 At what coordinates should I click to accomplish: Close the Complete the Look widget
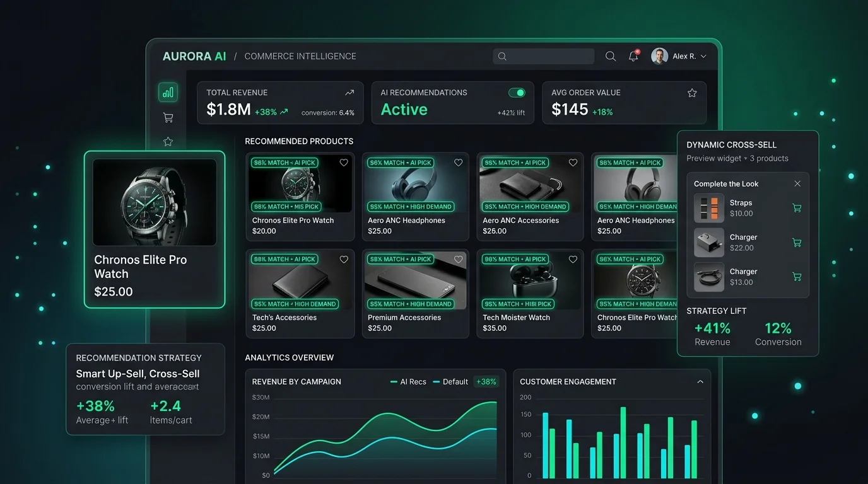point(797,183)
